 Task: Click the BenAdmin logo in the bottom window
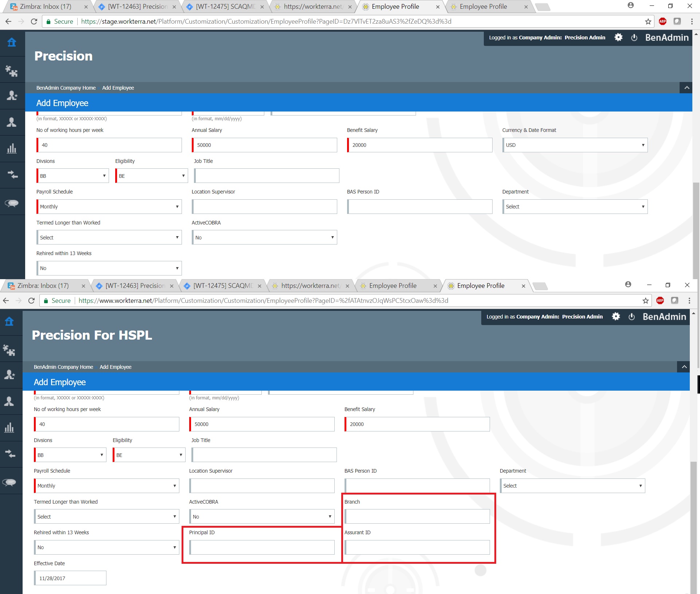664,317
